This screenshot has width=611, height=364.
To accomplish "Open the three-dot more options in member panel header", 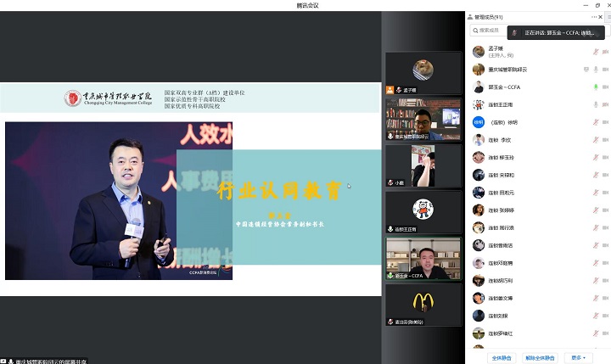I will click(x=594, y=17).
